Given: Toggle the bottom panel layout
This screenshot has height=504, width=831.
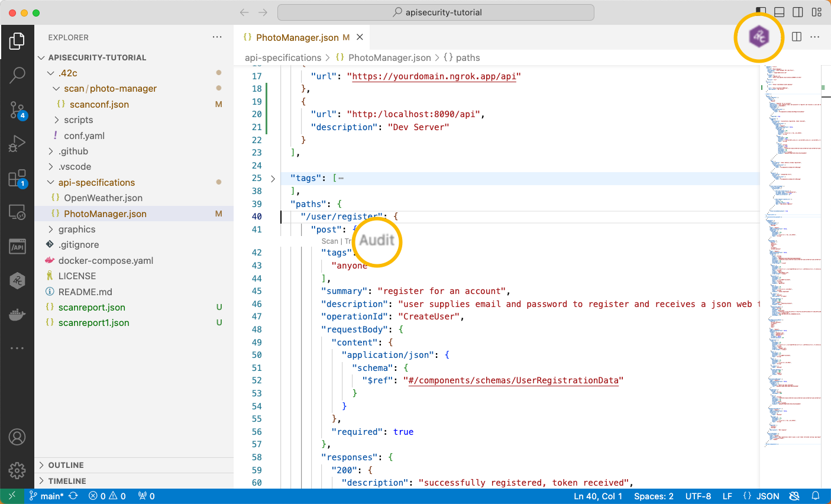Looking at the screenshot, I should pos(780,12).
